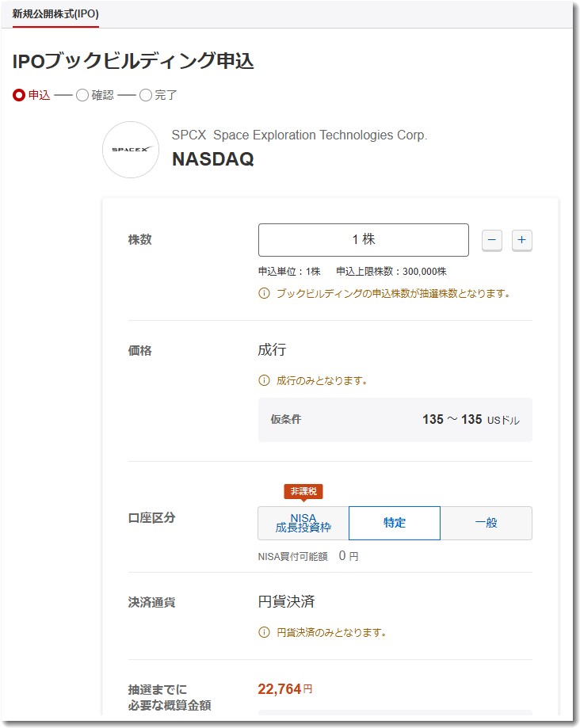Select the NISA 成長投資枠 account option
The width and height of the screenshot is (580, 728).
click(x=303, y=523)
